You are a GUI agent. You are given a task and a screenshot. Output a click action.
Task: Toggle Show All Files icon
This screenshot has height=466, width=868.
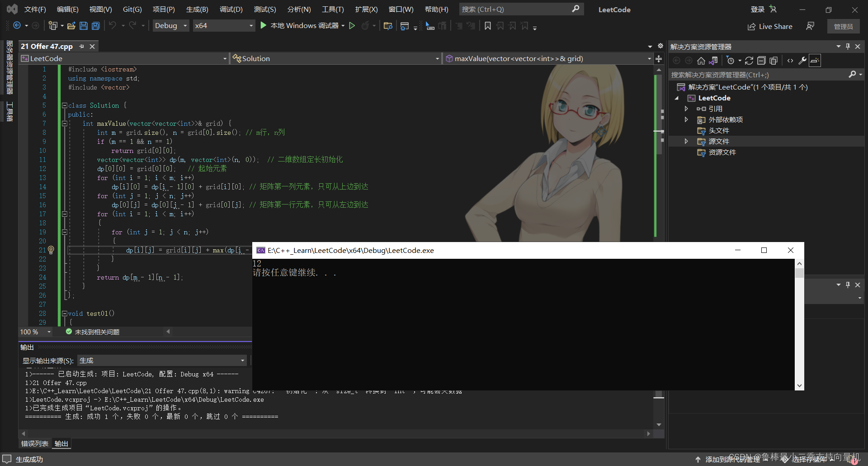[x=774, y=61]
